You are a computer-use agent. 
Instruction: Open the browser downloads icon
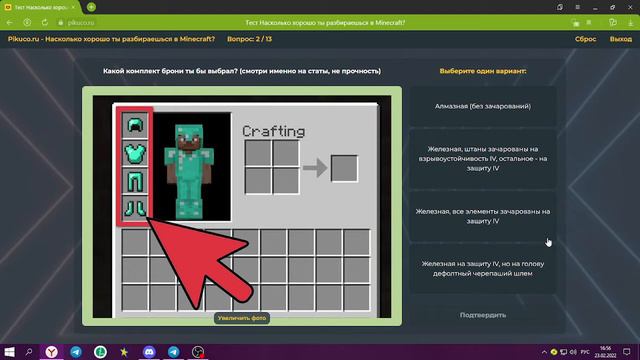pyautogui.click(x=631, y=23)
